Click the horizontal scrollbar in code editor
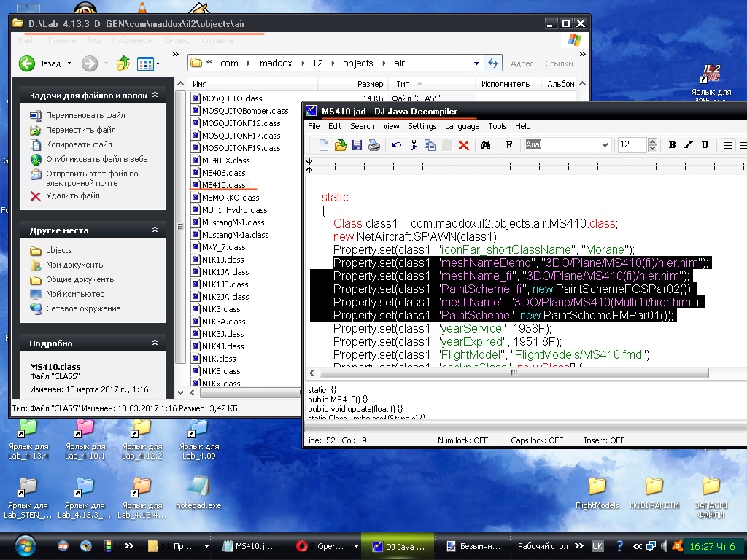Viewport: 747px width, 560px height. click(514, 373)
